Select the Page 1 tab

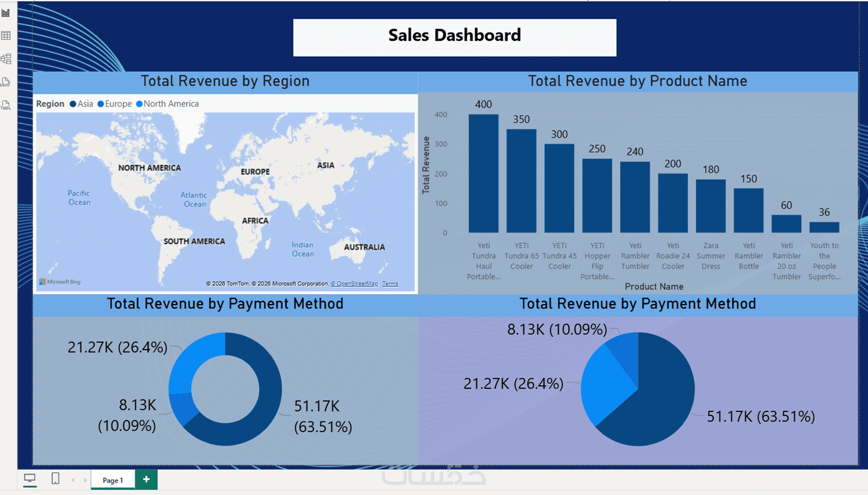point(113,480)
